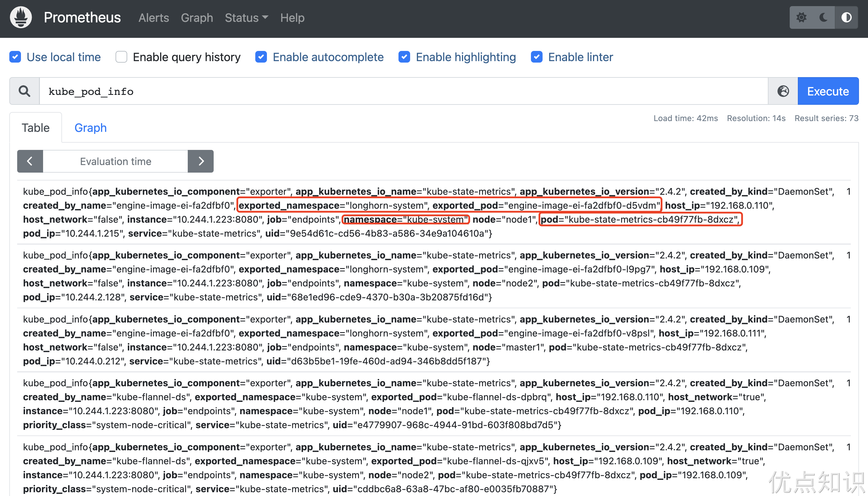The height and width of the screenshot is (496, 868).
Task: Toggle Enable linter checkbox
Action: coord(536,57)
